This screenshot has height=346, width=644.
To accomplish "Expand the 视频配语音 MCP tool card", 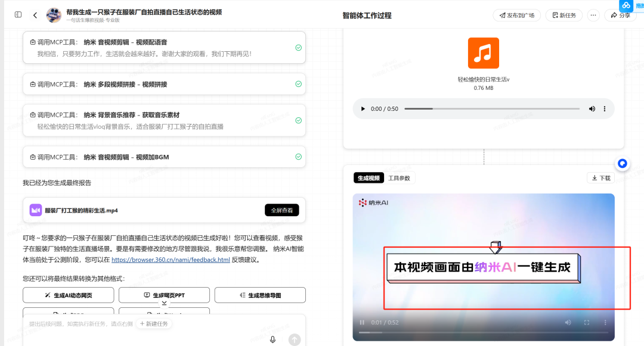I will (x=165, y=48).
